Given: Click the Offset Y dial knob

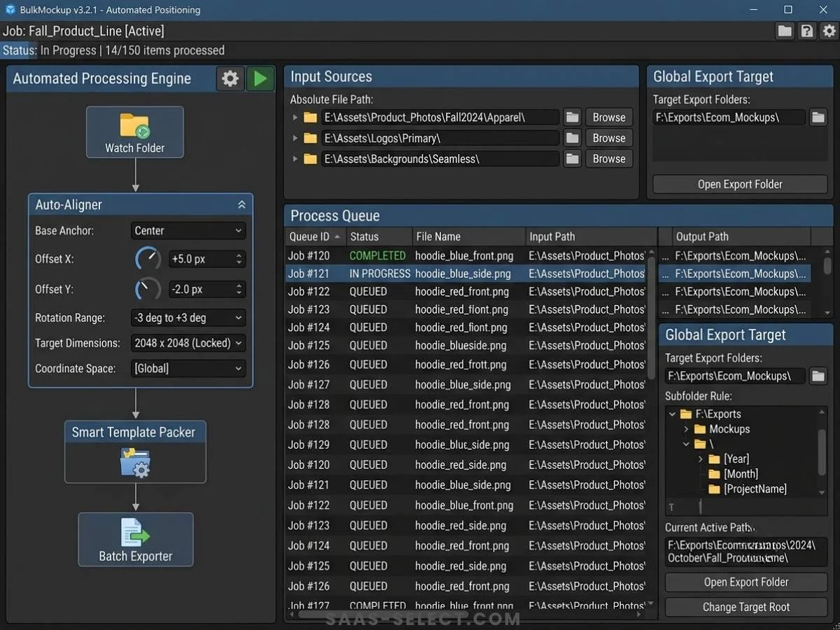Looking at the screenshot, I should point(148,289).
